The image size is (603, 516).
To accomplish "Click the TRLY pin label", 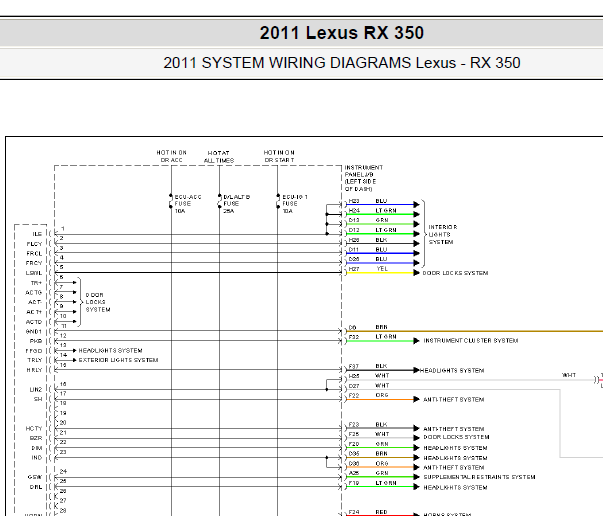I will point(35,360).
